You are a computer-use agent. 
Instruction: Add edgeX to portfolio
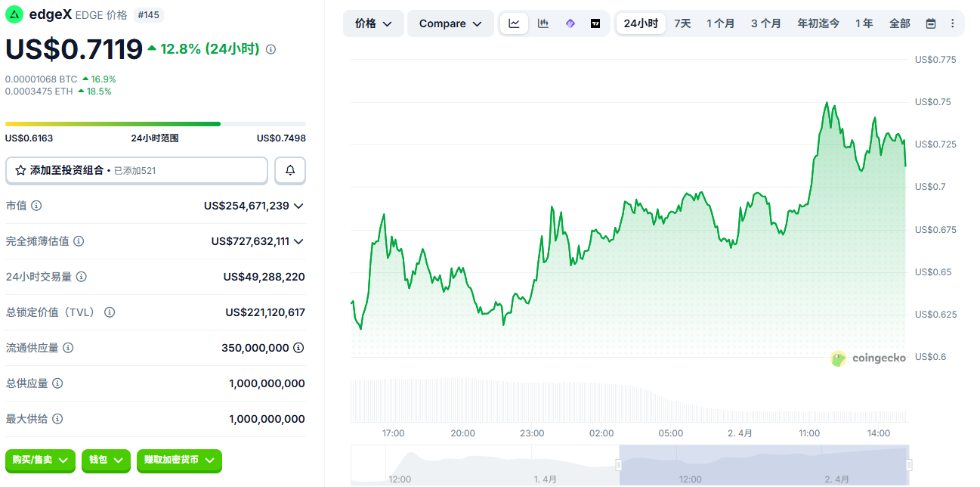tap(137, 171)
